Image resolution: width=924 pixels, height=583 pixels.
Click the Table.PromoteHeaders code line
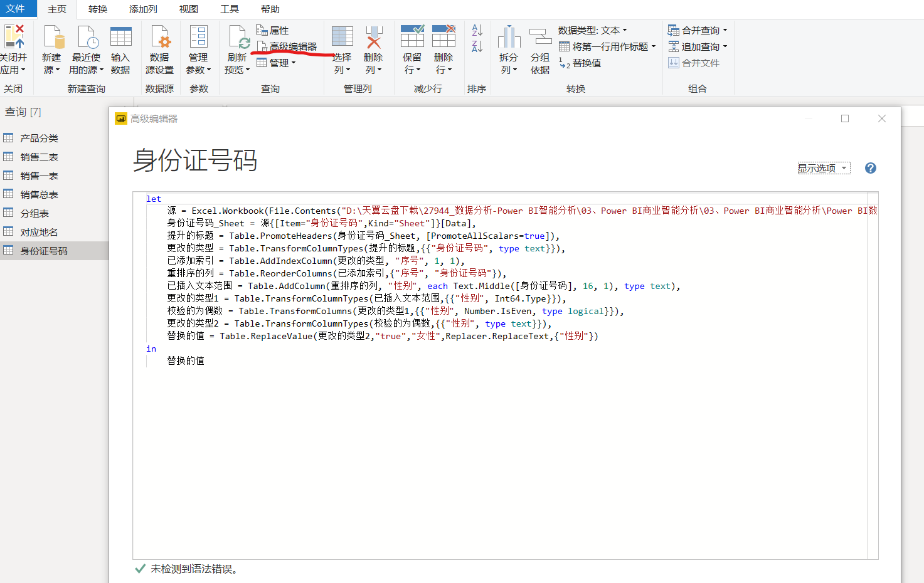click(x=363, y=236)
